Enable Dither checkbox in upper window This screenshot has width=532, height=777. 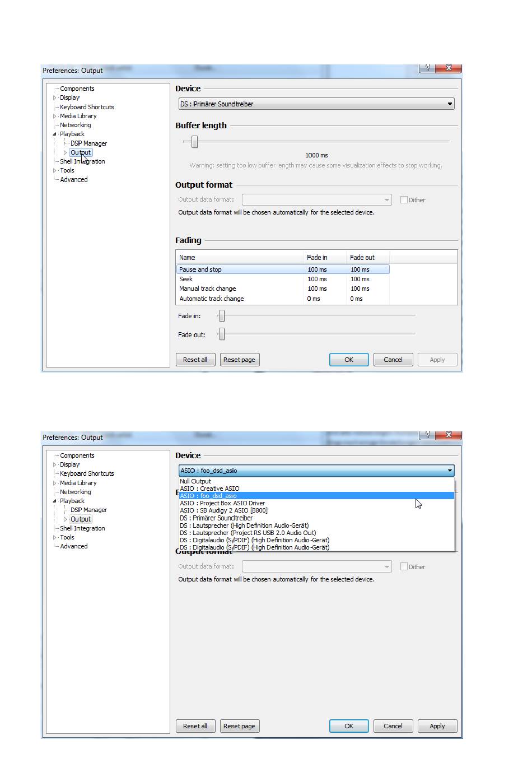(x=404, y=199)
